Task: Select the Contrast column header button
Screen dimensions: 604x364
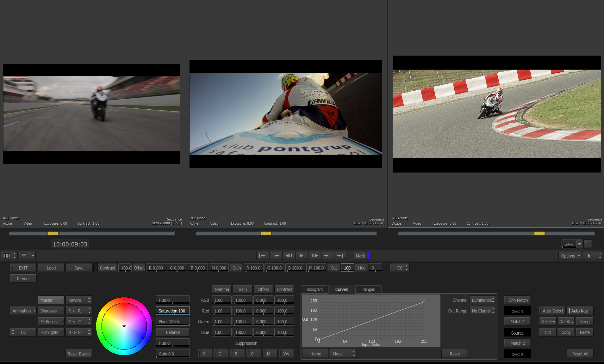Action: (284, 289)
